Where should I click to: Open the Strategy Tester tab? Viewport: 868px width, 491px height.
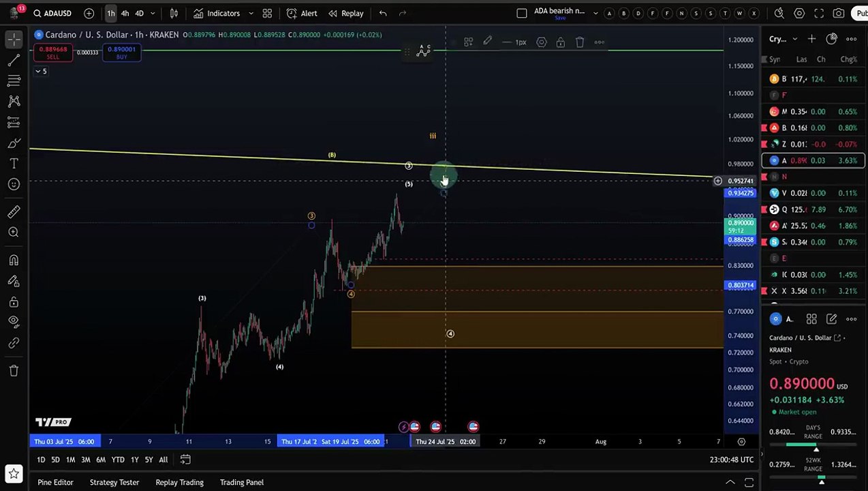pos(114,482)
